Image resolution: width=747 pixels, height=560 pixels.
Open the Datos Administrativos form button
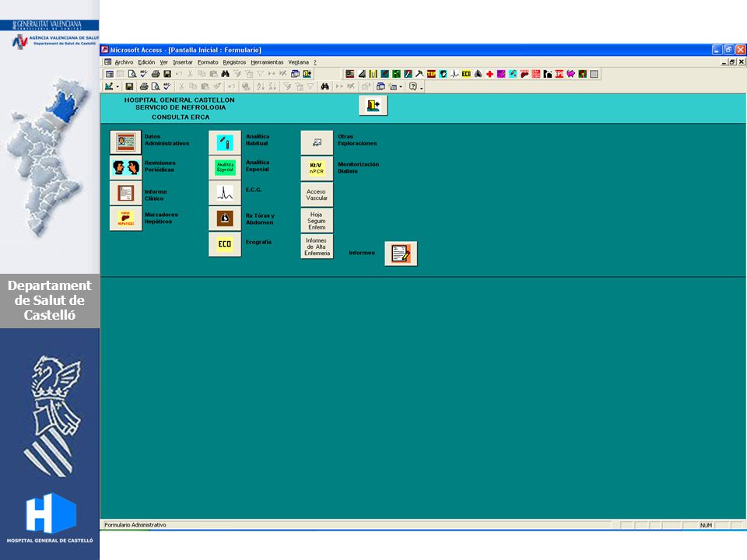pyautogui.click(x=126, y=142)
